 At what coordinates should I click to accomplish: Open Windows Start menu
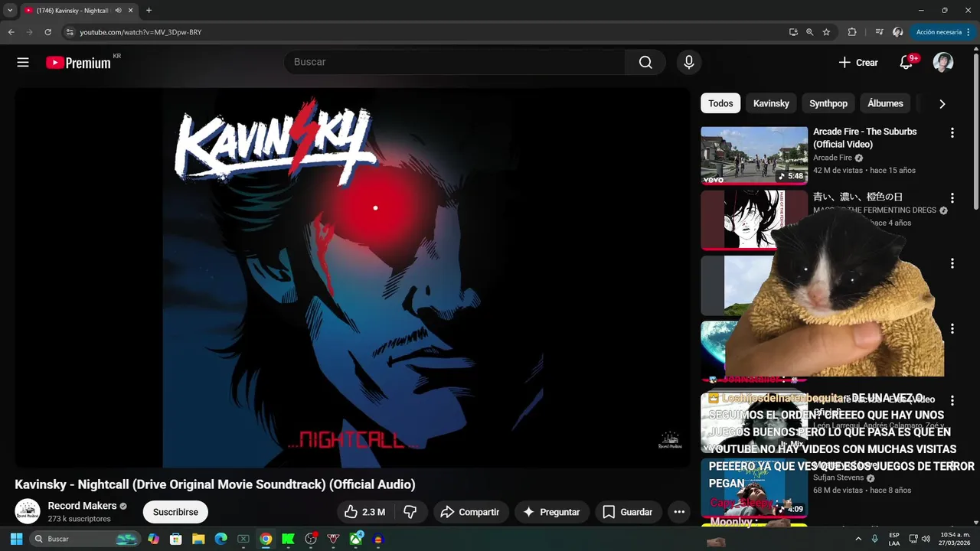click(x=16, y=539)
